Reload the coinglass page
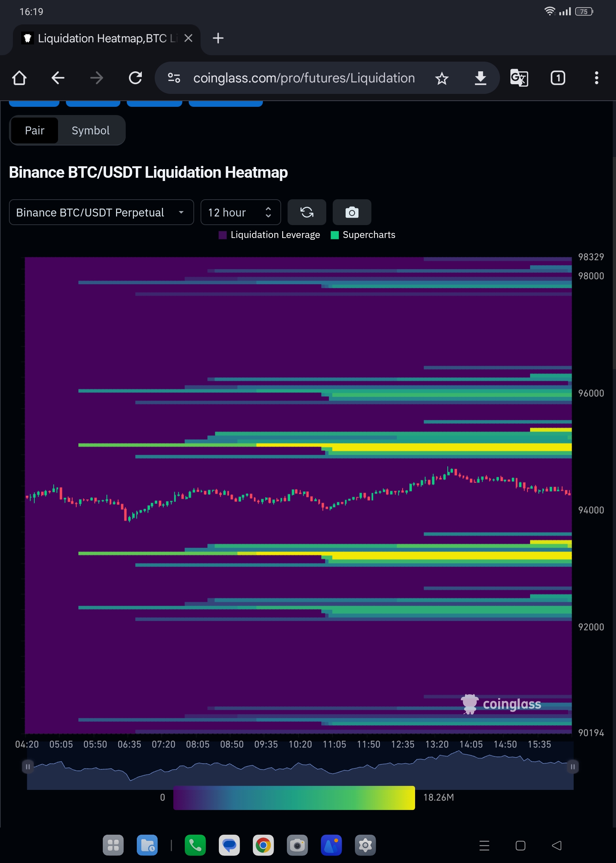The height and width of the screenshot is (863, 616). tap(135, 78)
